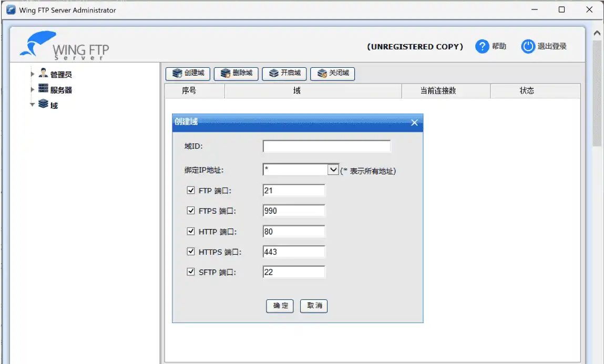Viewport: 604px width, 364px height.
Task: Click the 管理员 user icon in tree
Action: [x=43, y=73]
